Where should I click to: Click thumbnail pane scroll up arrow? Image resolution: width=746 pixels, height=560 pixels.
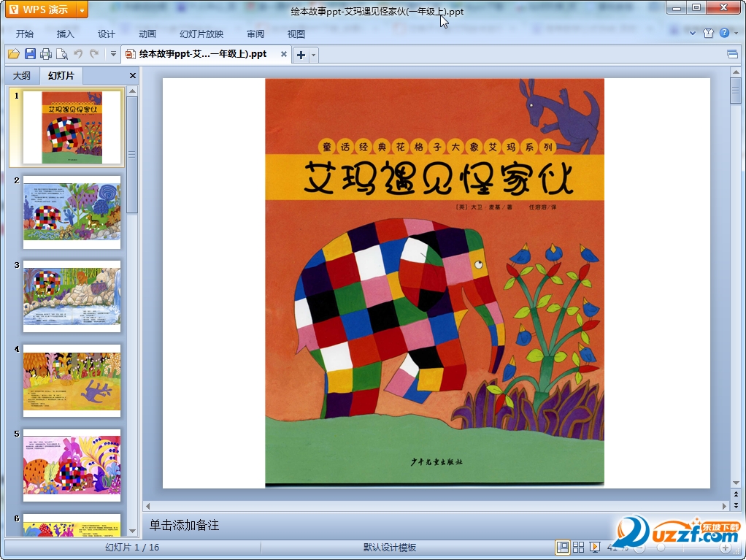click(x=133, y=91)
